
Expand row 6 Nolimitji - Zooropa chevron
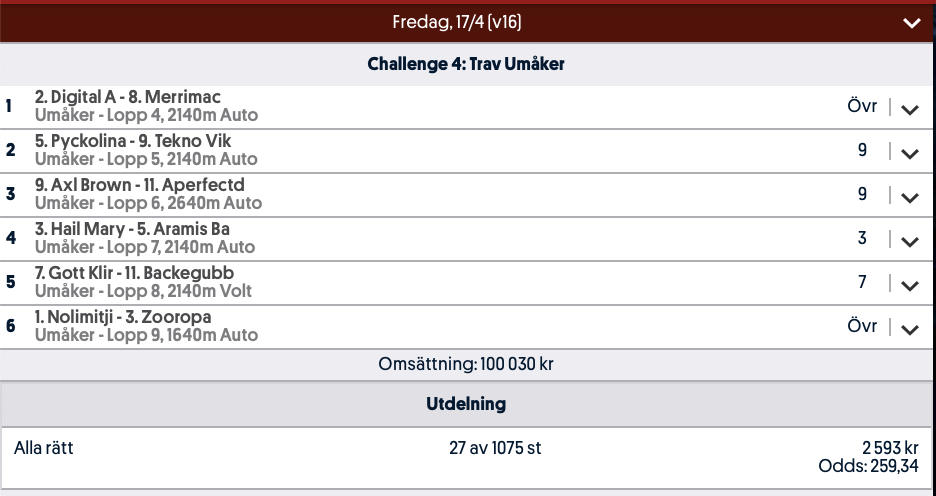909,329
